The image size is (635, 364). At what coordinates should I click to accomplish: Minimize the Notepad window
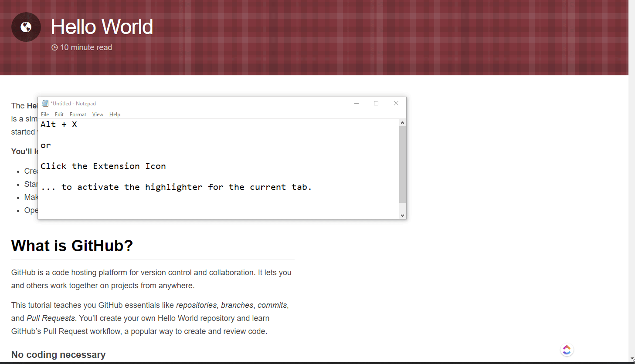(x=357, y=104)
